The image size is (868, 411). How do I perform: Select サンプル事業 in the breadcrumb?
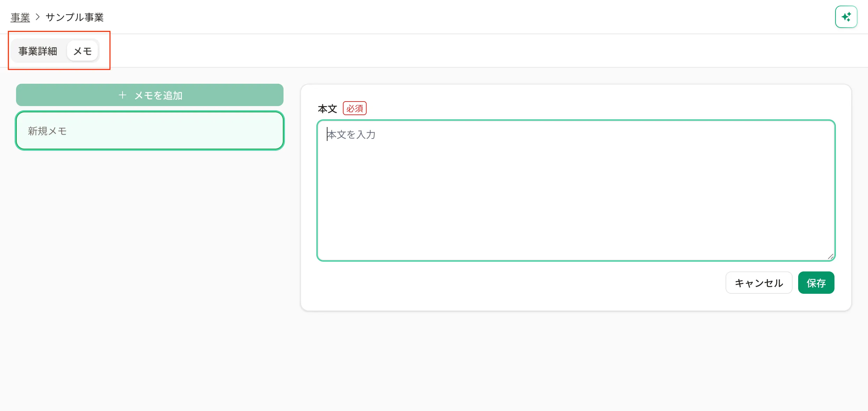coord(74,17)
